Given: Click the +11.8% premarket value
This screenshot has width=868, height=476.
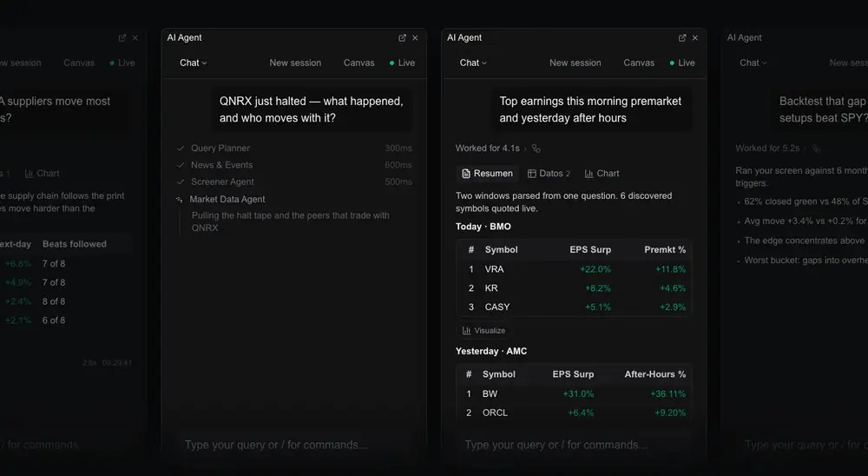Looking at the screenshot, I should coord(670,269).
